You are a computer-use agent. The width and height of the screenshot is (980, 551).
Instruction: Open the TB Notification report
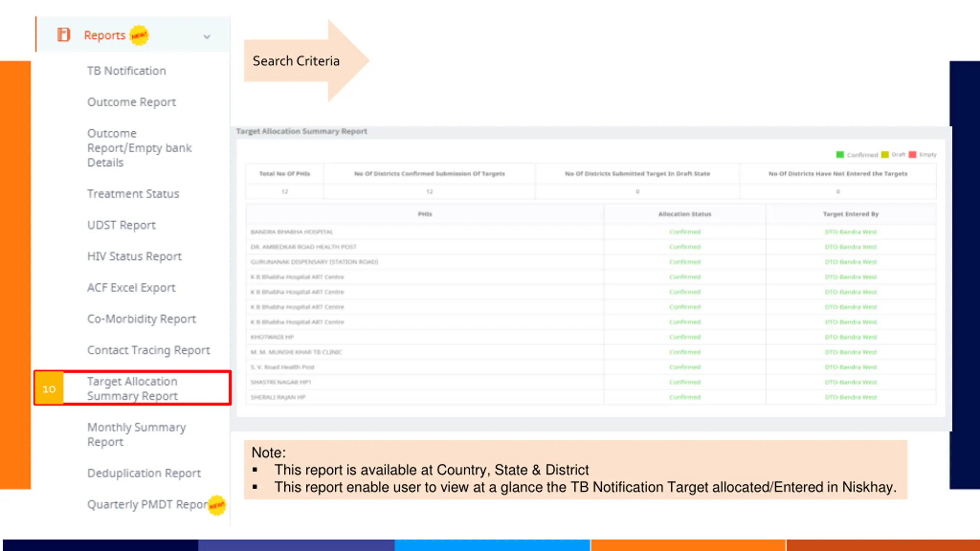[x=127, y=71]
